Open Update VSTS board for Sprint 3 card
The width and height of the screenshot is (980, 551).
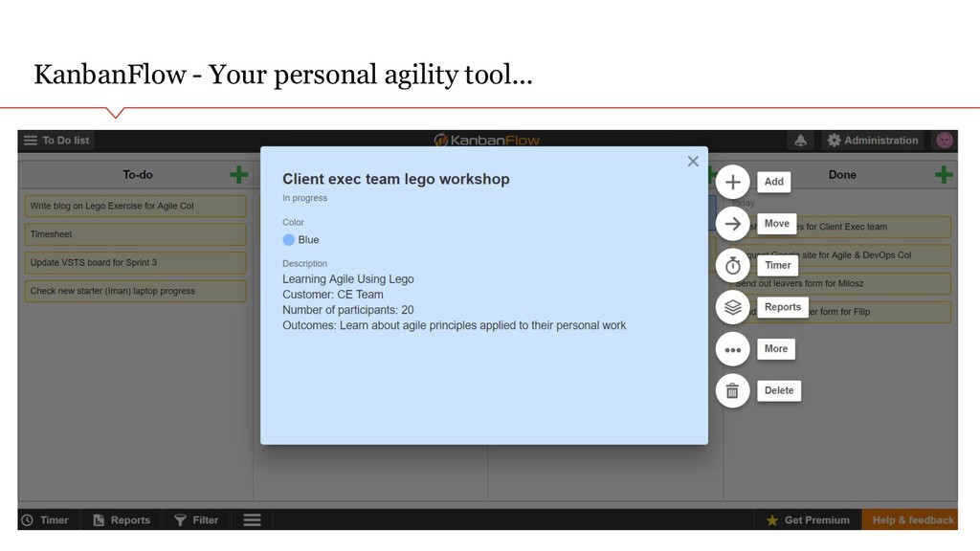tap(135, 263)
